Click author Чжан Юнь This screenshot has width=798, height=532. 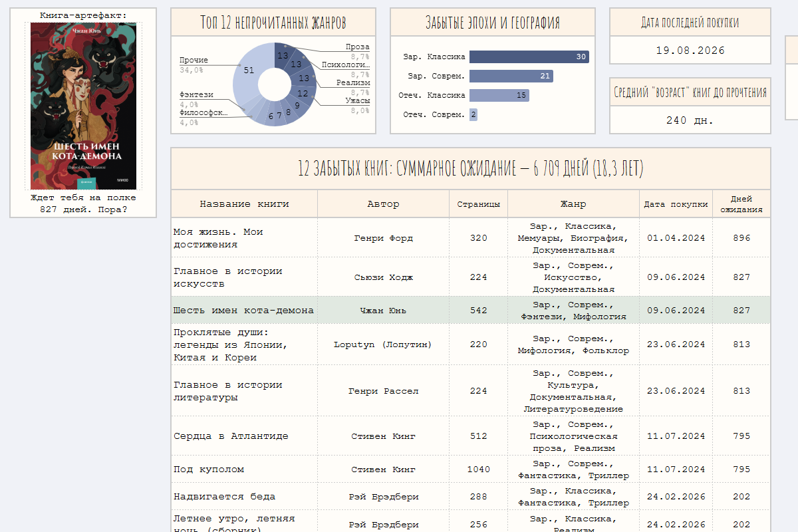click(384, 311)
